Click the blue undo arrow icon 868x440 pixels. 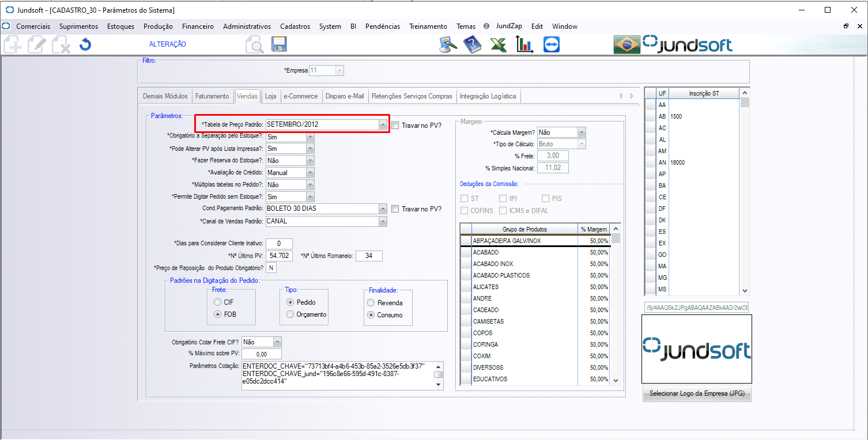point(85,44)
